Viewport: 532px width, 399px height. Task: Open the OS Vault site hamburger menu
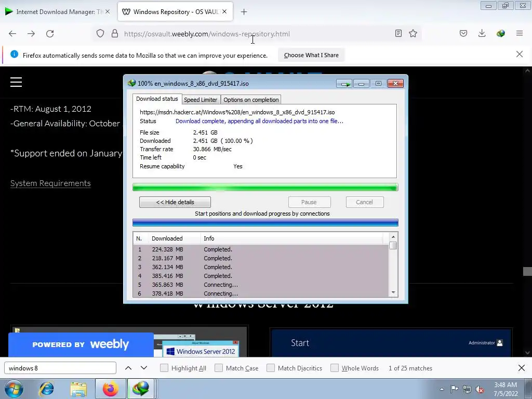click(16, 82)
